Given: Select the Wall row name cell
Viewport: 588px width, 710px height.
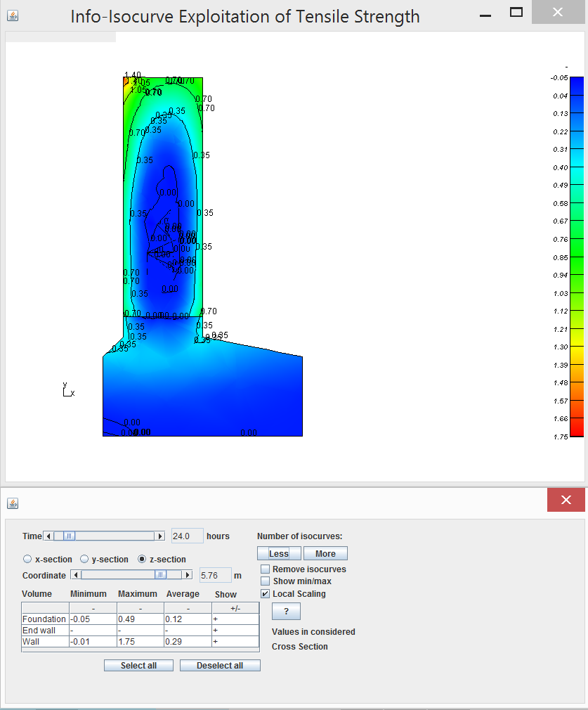Looking at the screenshot, I should (45, 642).
